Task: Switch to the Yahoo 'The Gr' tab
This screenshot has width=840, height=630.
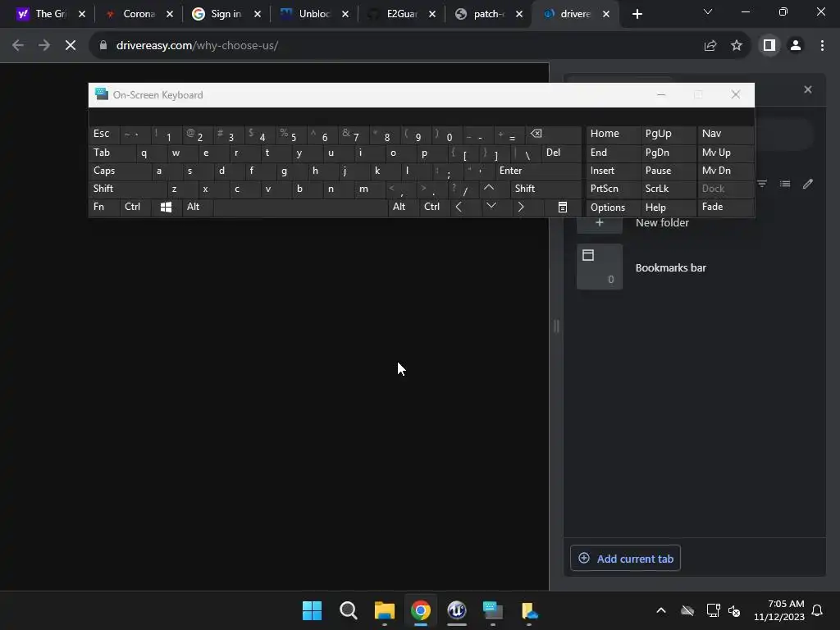Action: tap(43, 14)
